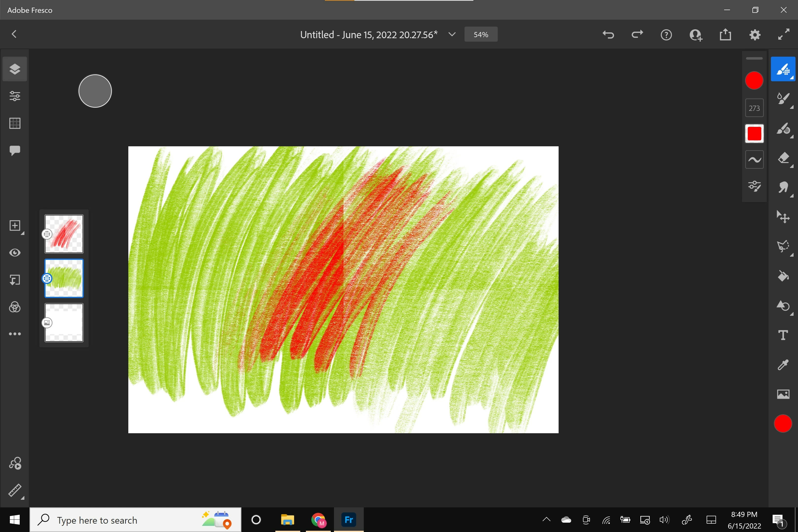Select the Eraser tool

(x=783, y=158)
